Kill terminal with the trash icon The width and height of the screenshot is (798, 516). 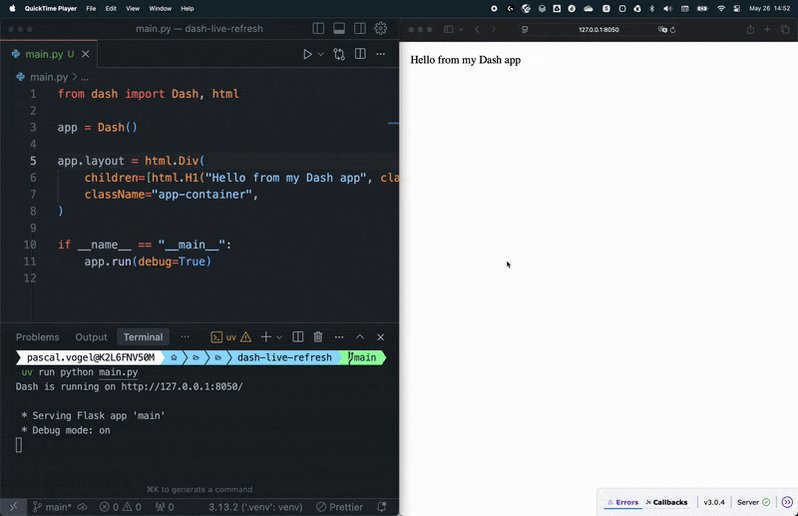[x=318, y=337]
